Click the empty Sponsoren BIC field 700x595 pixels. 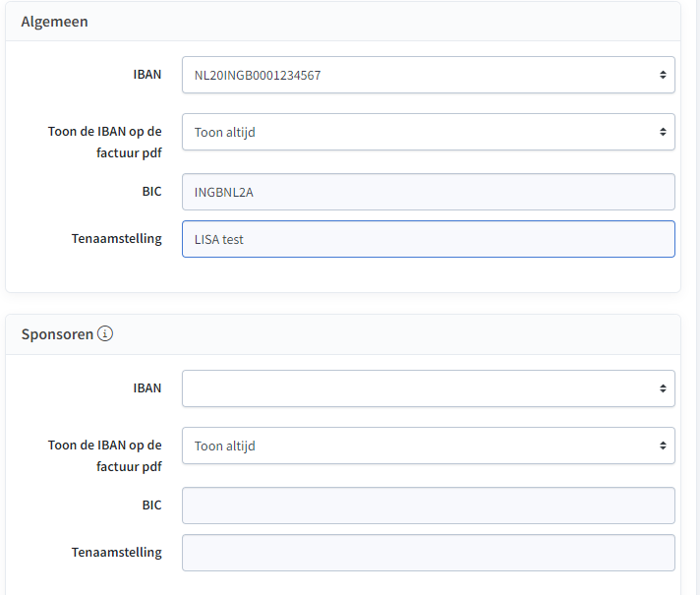click(x=428, y=506)
